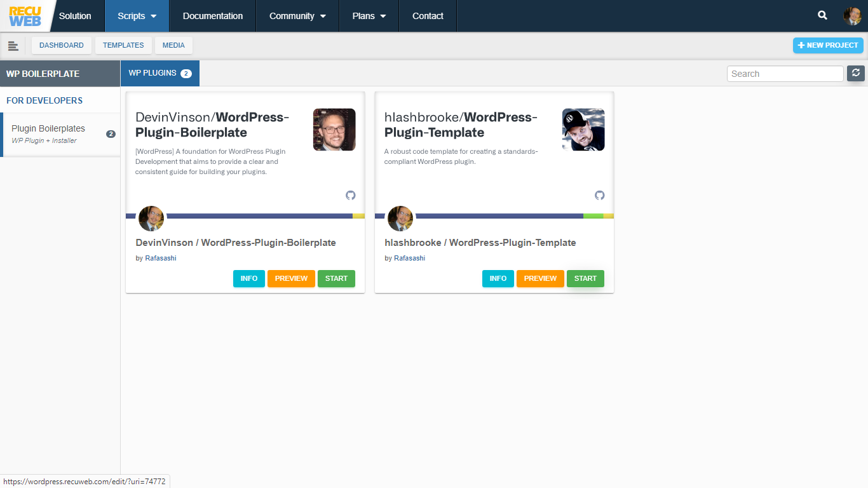The height and width of the screenshot is (488, 868).
Task: Open the search magnifier icon in navbar
Action: (x=822, y=15)
